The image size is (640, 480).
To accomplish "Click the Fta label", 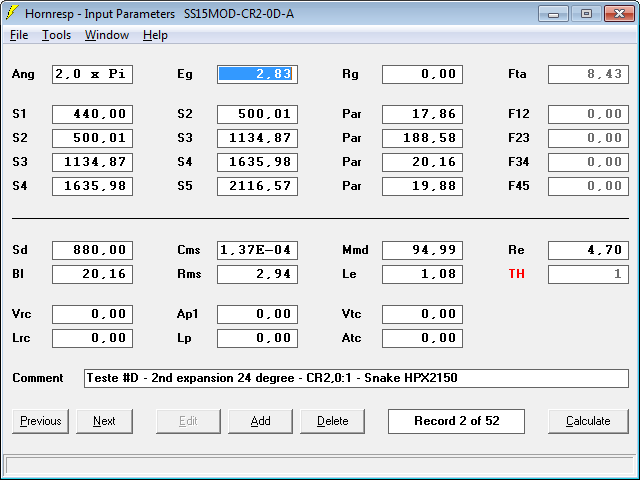I will tap(517, 74).
